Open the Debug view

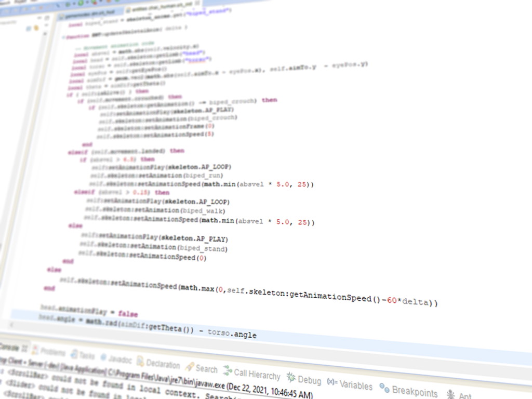click(x=310, y=379)
